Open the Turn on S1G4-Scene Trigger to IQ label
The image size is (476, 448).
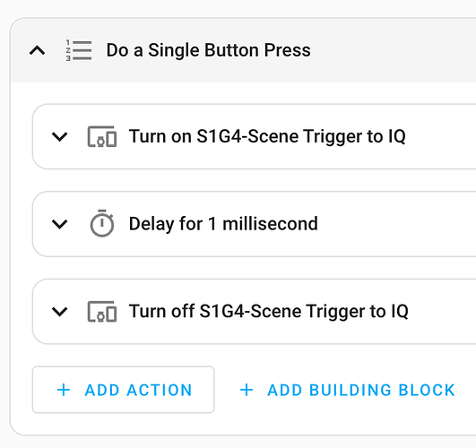267,136
